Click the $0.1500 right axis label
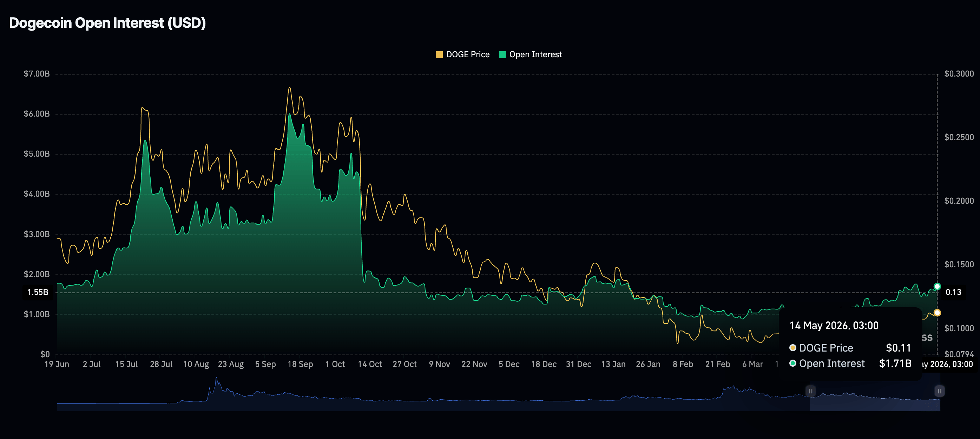Viewport: 980px width, 439px height. (x=959, y=264)
